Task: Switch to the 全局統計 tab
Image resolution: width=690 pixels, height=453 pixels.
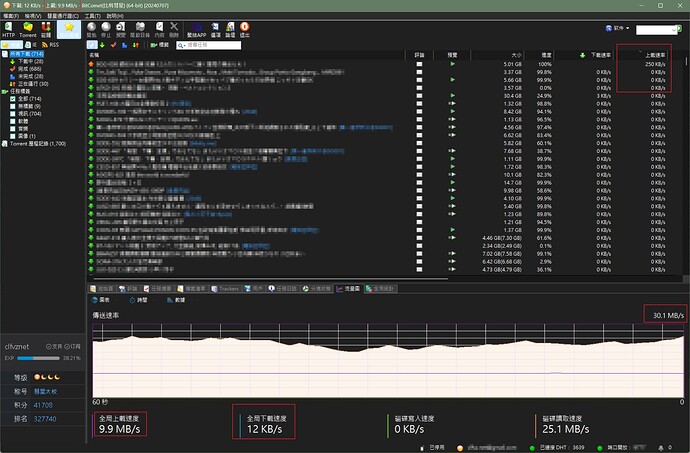Action: 380,289
